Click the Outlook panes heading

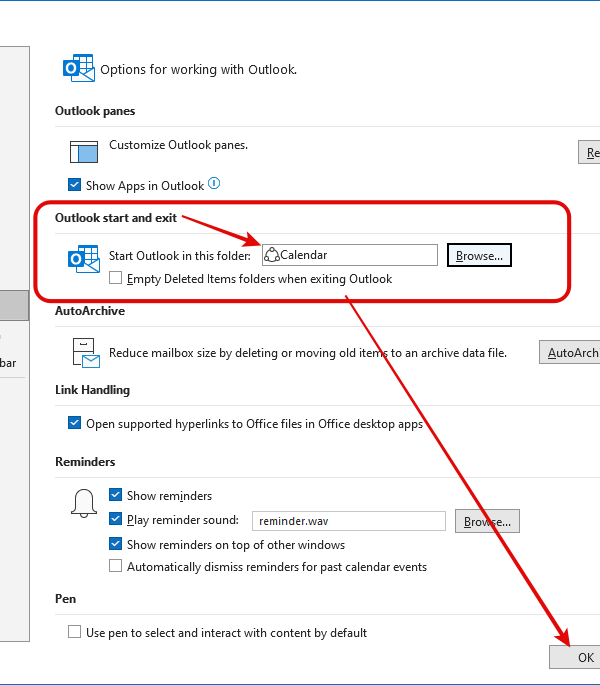pos(95,111)
